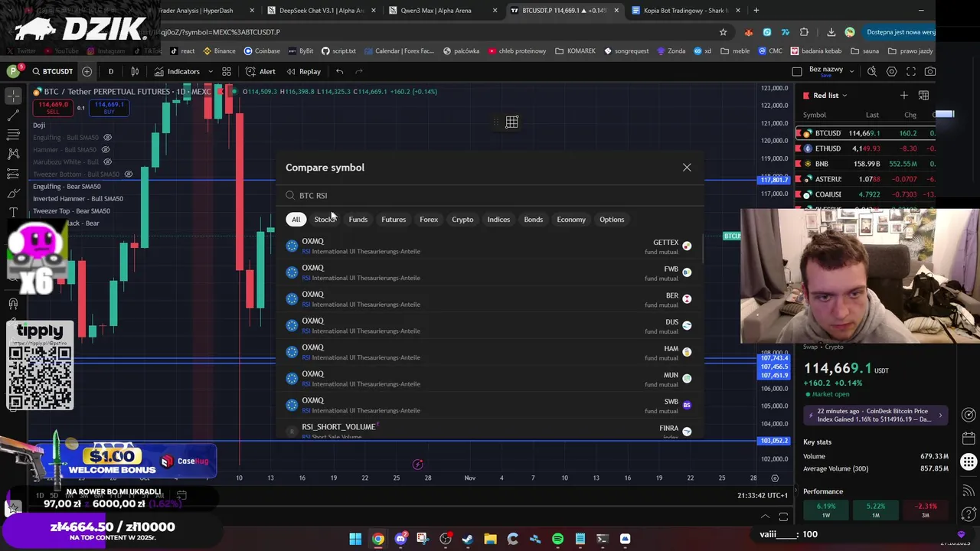Open the quick search lightning icon
This screenshot has height=551, width=980.
click(x=872, y=71)
